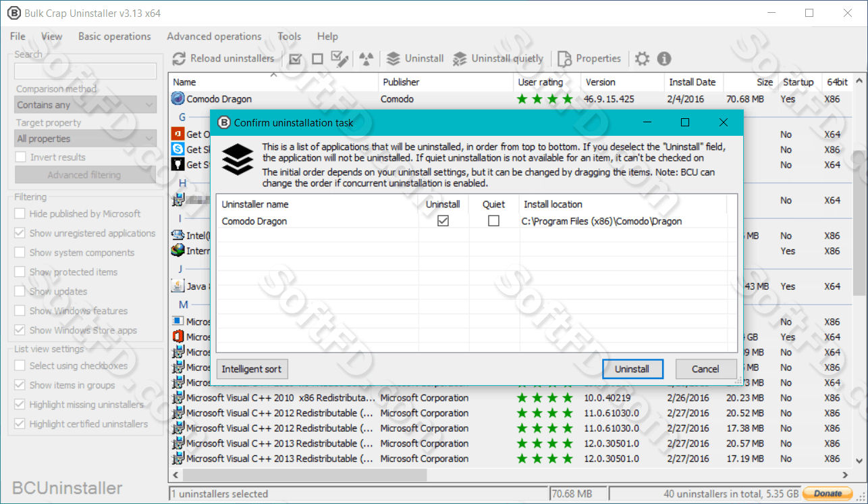Open the File menu
This screenshot has width=868, height=504.
point(18,36)
